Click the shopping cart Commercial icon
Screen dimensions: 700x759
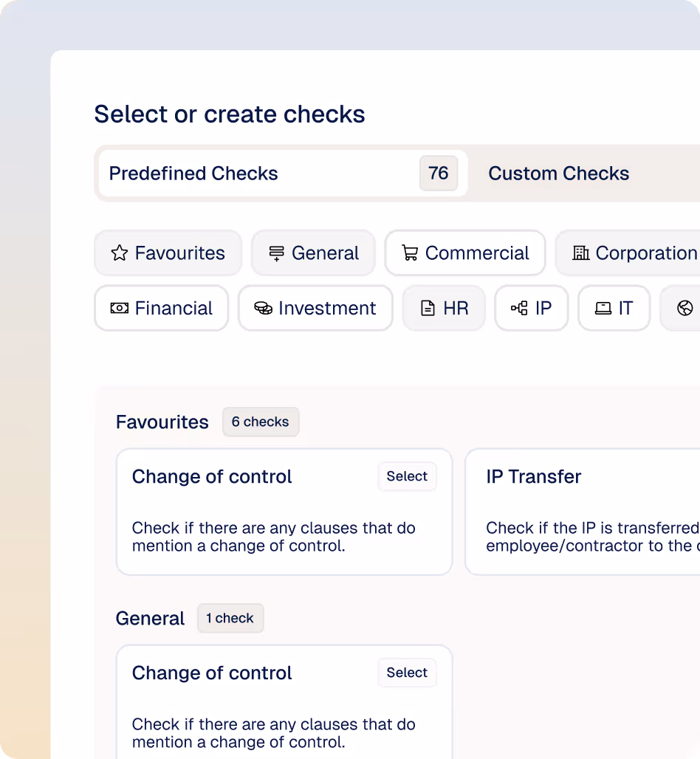(410, 253)
